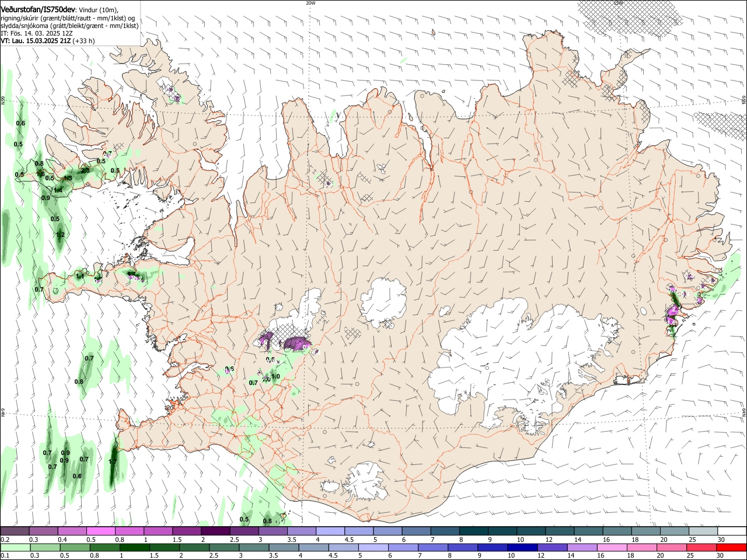Click the violet rain swatch between 14 and 16

coord(581,548)
